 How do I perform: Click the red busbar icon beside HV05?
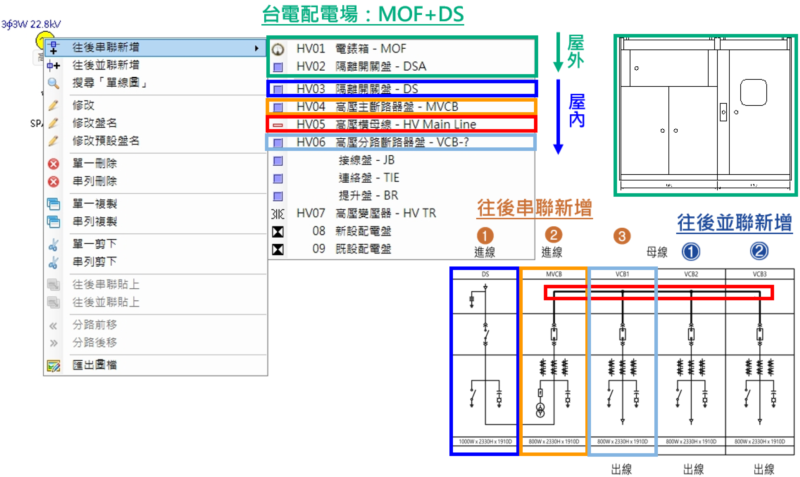(278, 124)
